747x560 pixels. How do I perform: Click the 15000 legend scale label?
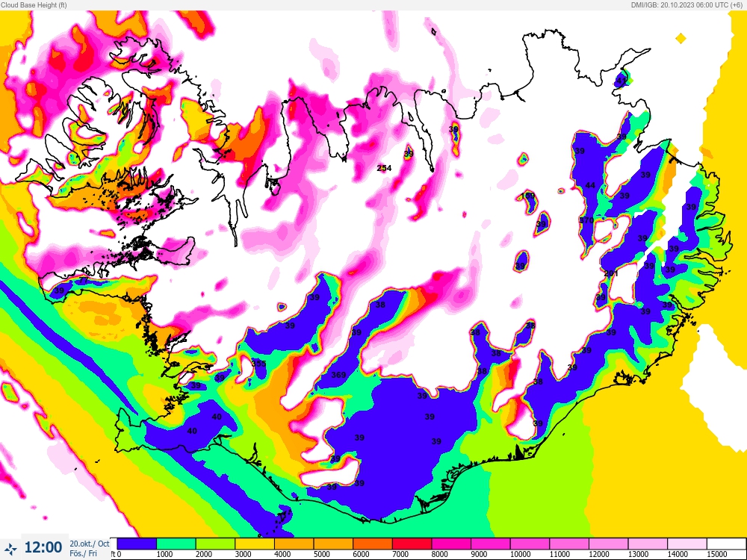(x=717, y=554)
